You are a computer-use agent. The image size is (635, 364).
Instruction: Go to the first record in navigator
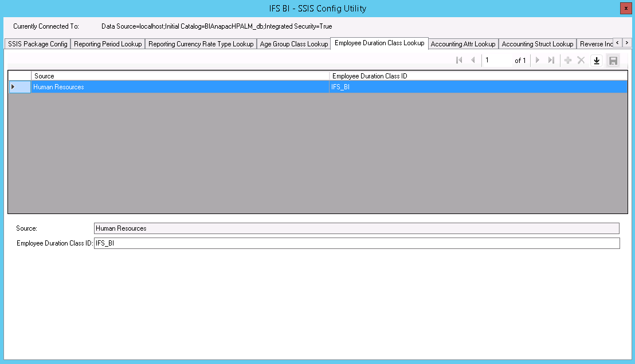tap(459, 61)
